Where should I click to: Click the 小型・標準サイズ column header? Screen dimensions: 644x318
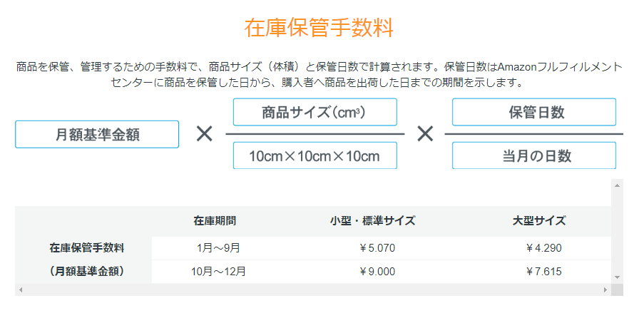[x=367, y=220]
